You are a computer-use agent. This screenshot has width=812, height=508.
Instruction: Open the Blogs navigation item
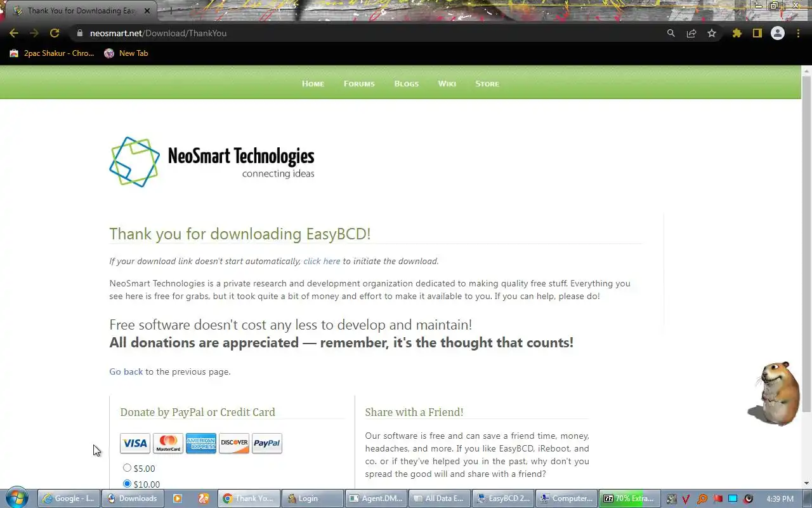(x=406, y=83)
